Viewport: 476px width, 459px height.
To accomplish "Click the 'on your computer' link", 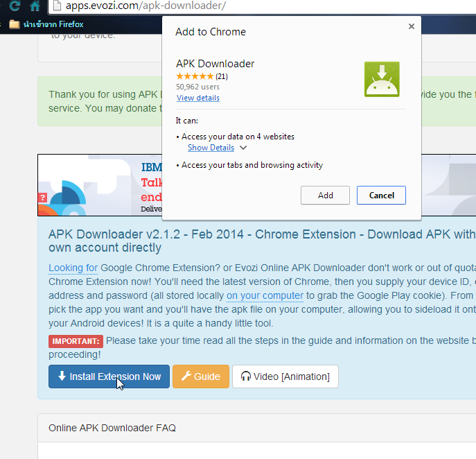I will [265, 295].
